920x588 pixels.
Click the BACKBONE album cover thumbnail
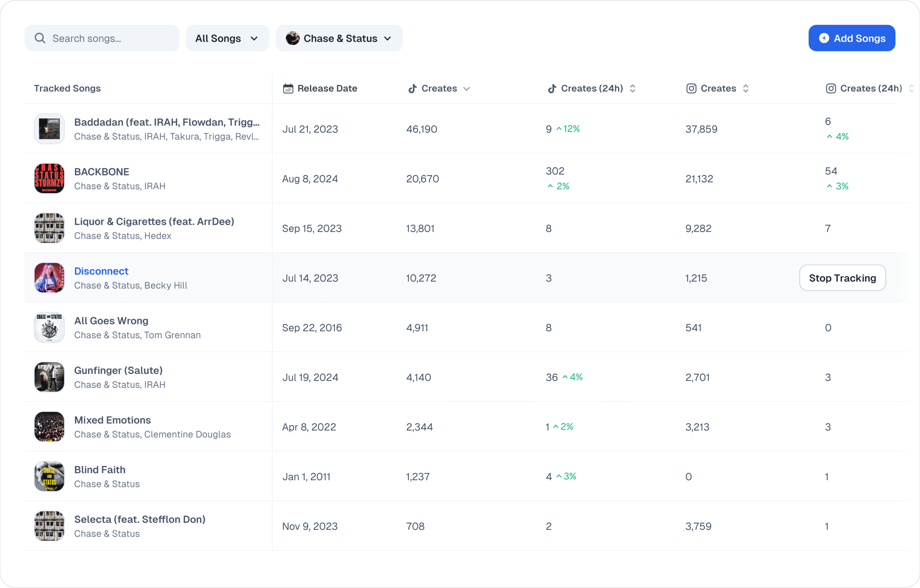tap(49, 179)
